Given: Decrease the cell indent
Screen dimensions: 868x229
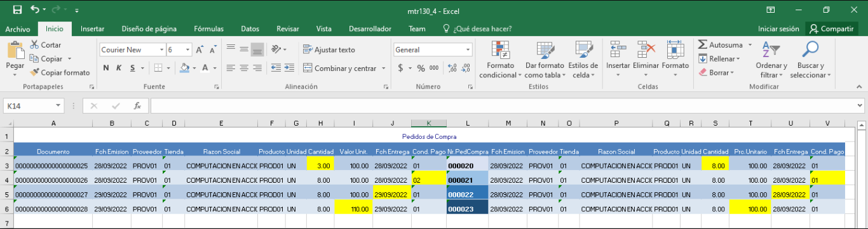Looking at the screenshot, I should point(276,68).
